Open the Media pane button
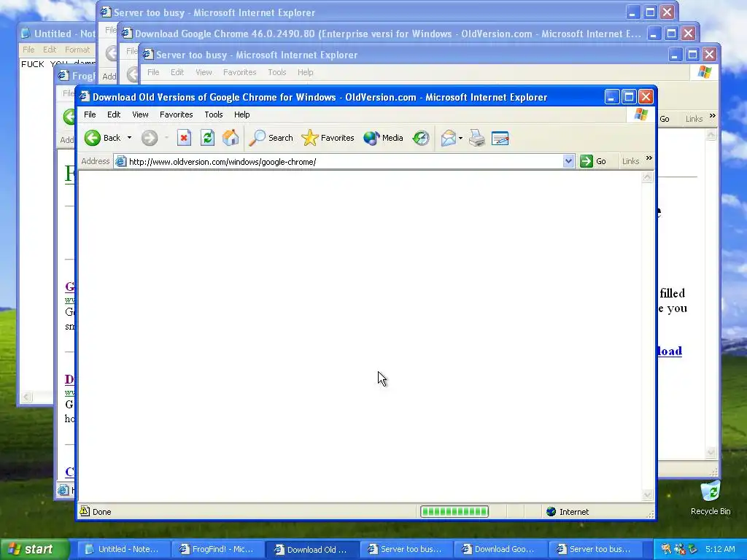This screenshot has height=560, width=747. (x=384, y=138)
